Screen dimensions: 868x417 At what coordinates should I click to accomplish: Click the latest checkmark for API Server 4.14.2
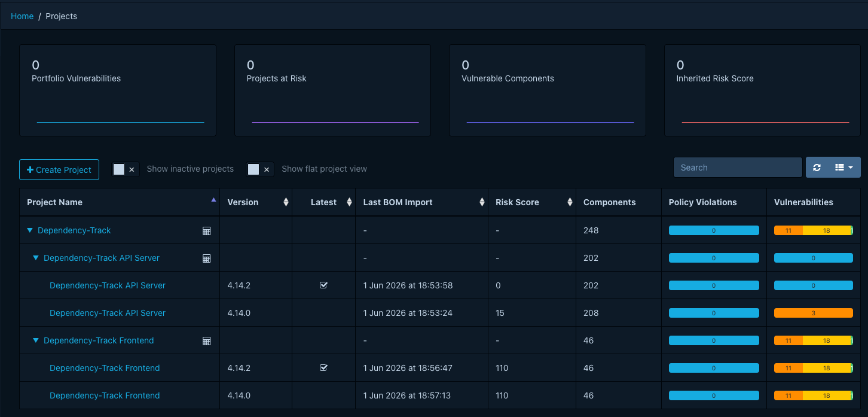323,285
